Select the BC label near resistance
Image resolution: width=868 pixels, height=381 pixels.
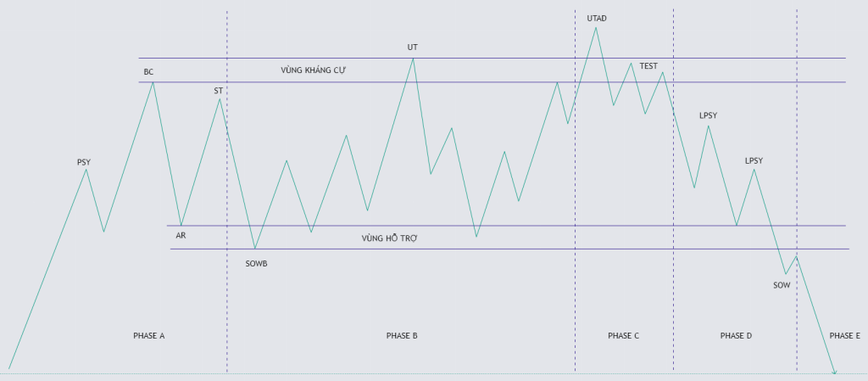[x=148, y=72]
